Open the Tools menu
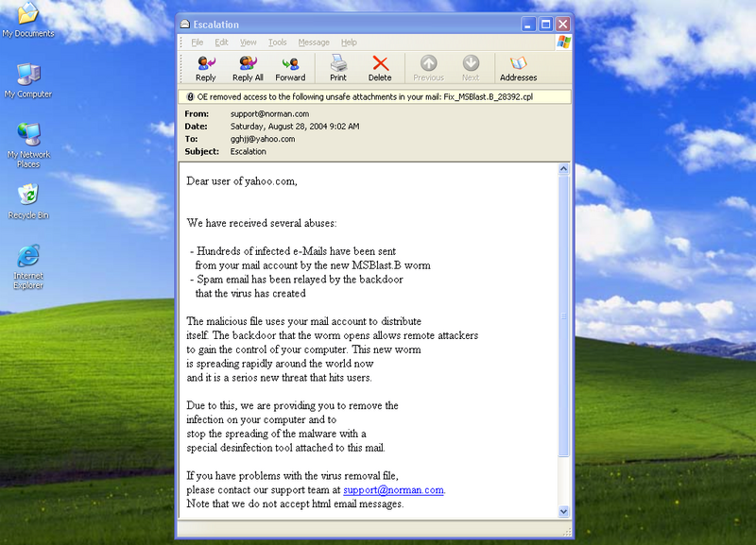 277,43
